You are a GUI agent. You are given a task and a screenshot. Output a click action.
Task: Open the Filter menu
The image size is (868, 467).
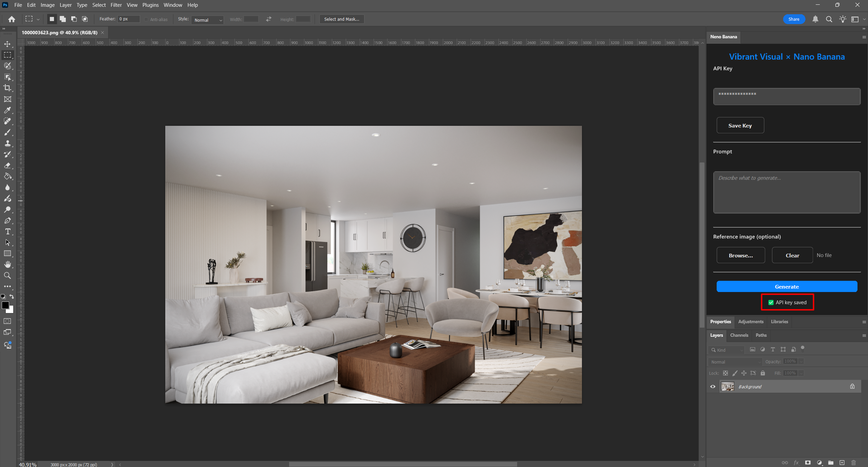[x=116, y=5]
